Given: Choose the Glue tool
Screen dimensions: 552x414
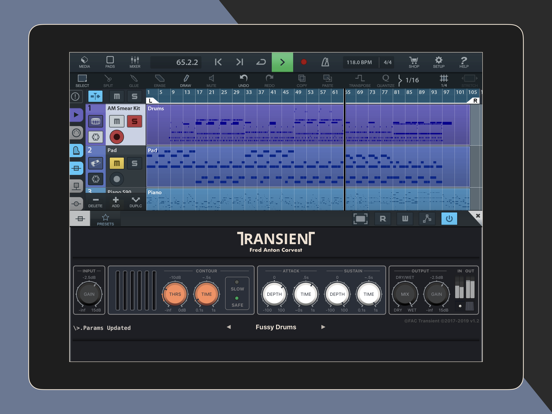Looking at the screenshot, I should pyautogui.click(x=134, y=81).
